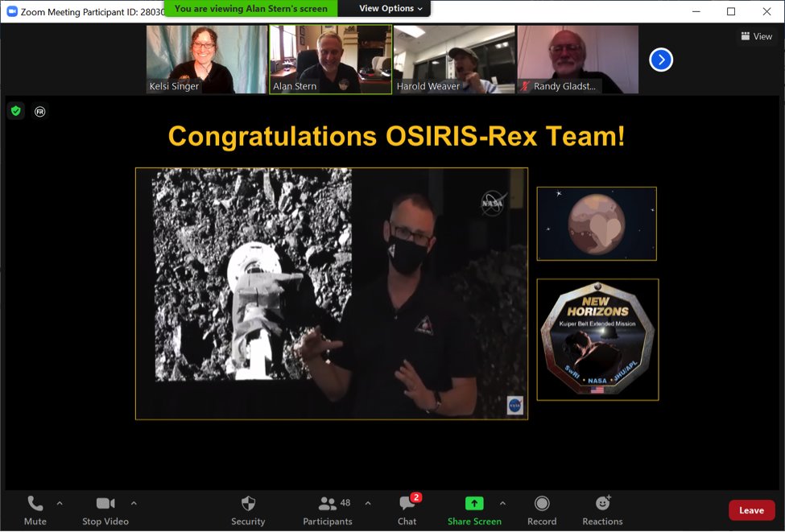
Task: Show next participants with blue arrow
Action: point(661,60)
